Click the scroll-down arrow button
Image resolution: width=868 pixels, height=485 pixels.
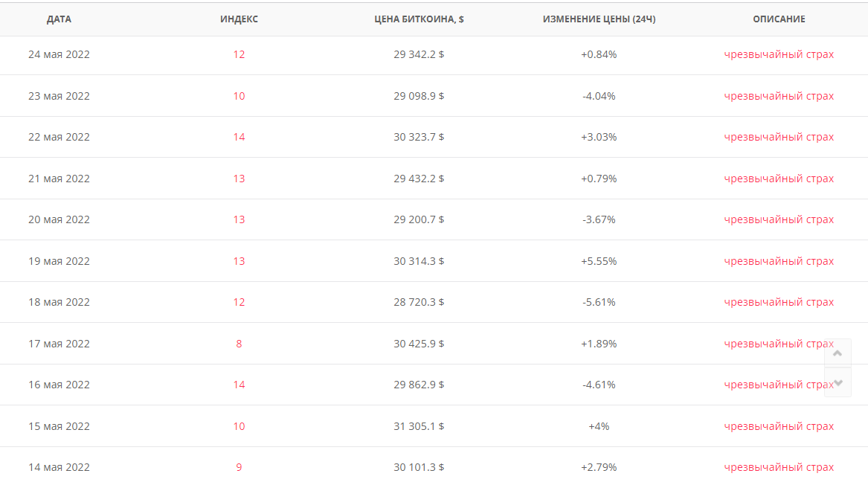pos(838,382)
